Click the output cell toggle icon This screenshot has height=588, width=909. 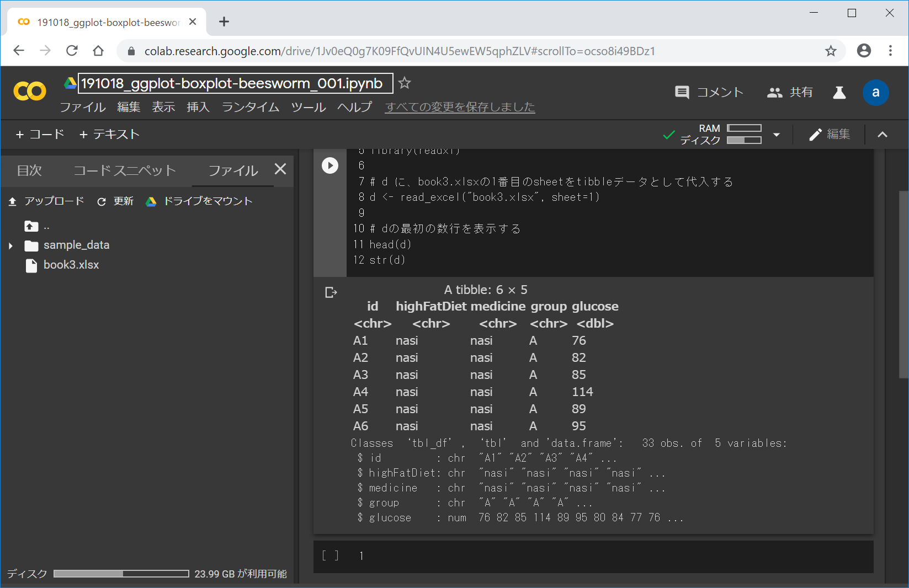(331, 292)
